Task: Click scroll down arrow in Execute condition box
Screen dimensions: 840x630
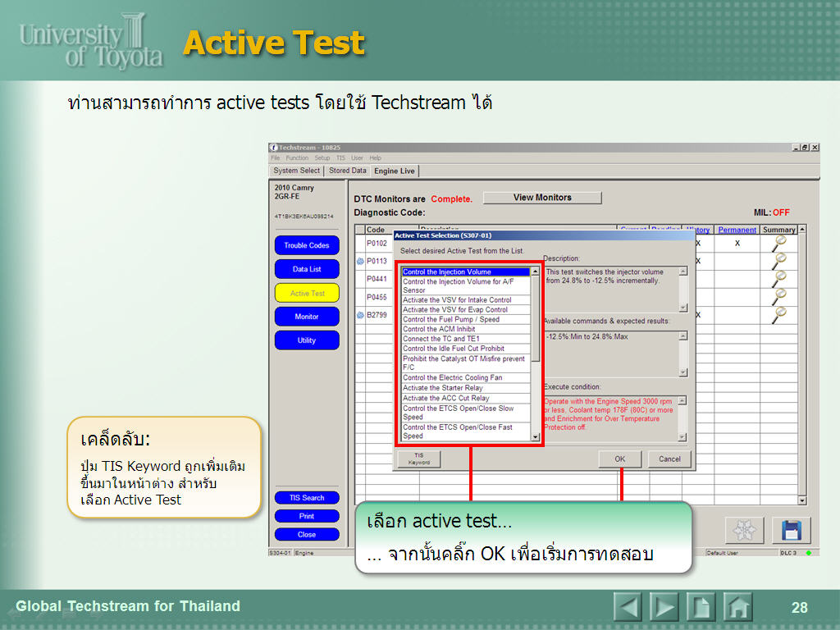Action: [x=682, y=437]
